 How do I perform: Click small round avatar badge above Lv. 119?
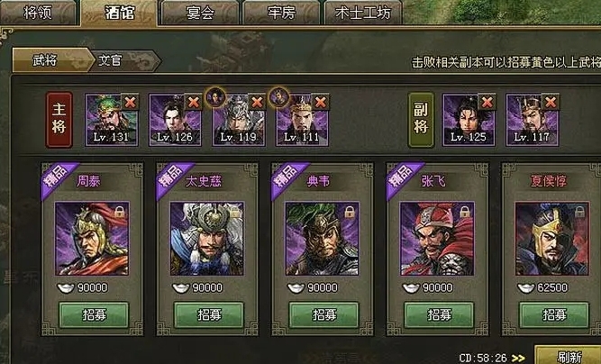coord(215,97)
